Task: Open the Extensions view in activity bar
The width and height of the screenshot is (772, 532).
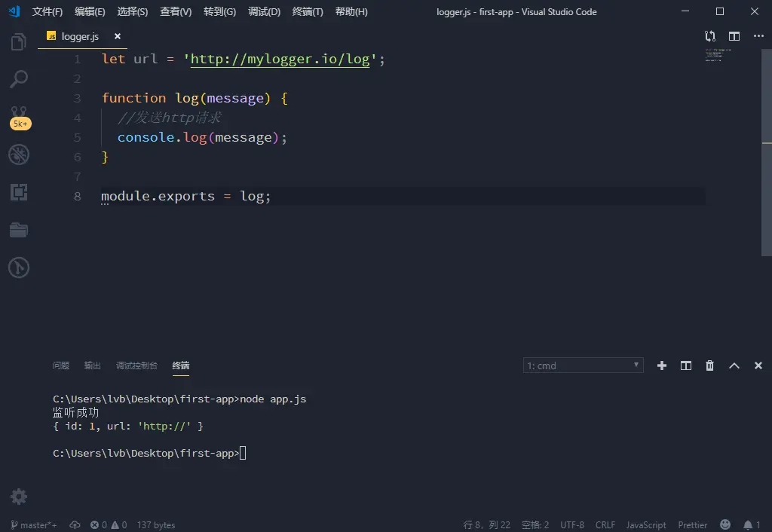Action: (19, 192)
